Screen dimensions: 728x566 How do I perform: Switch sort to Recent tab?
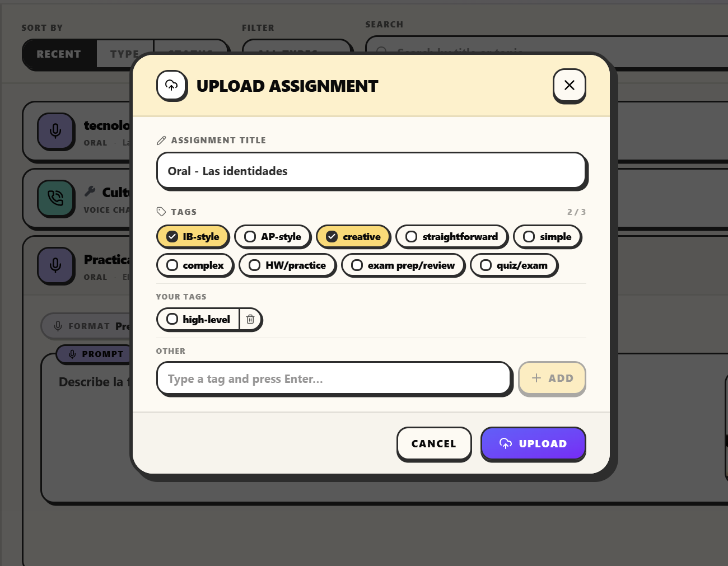[59, 54]
